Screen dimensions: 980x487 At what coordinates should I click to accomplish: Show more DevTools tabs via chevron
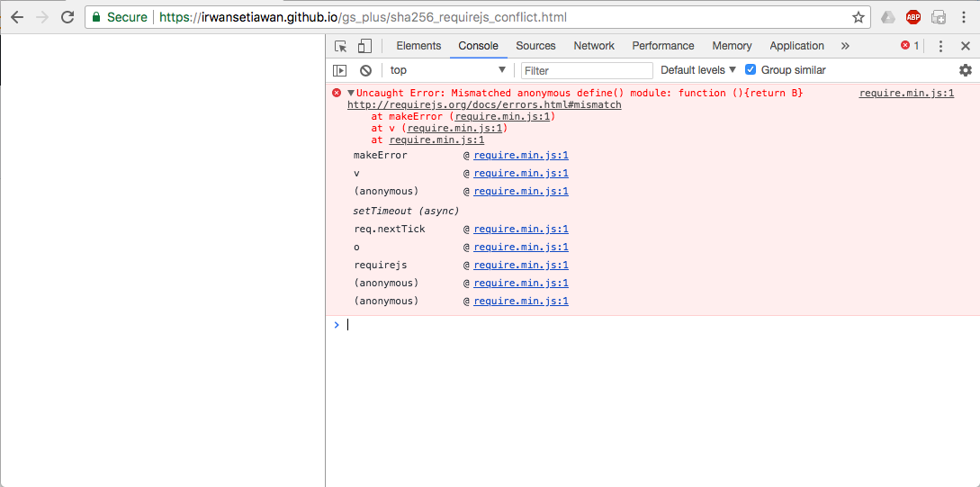(x=845, y=46)
